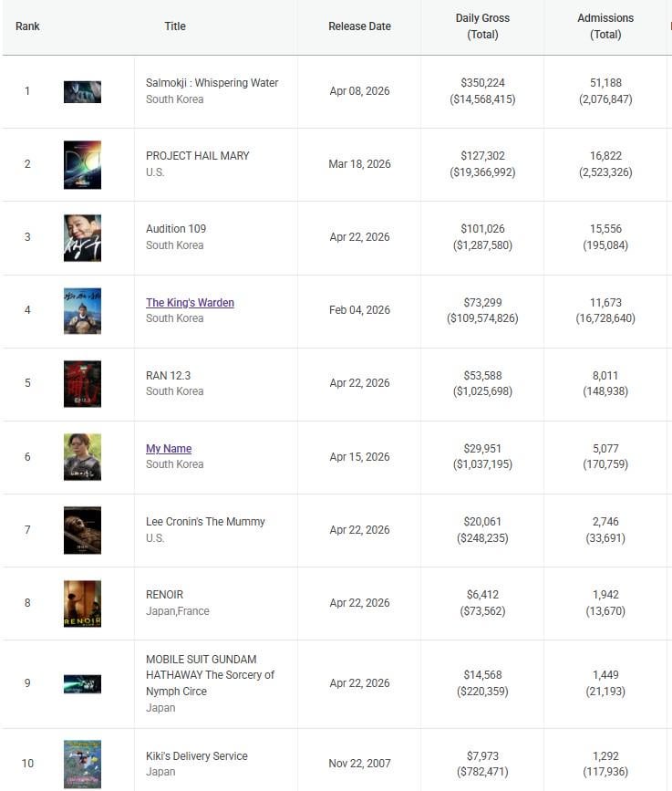Open the PROJECT HAIL MARY title

click(197, 155)
